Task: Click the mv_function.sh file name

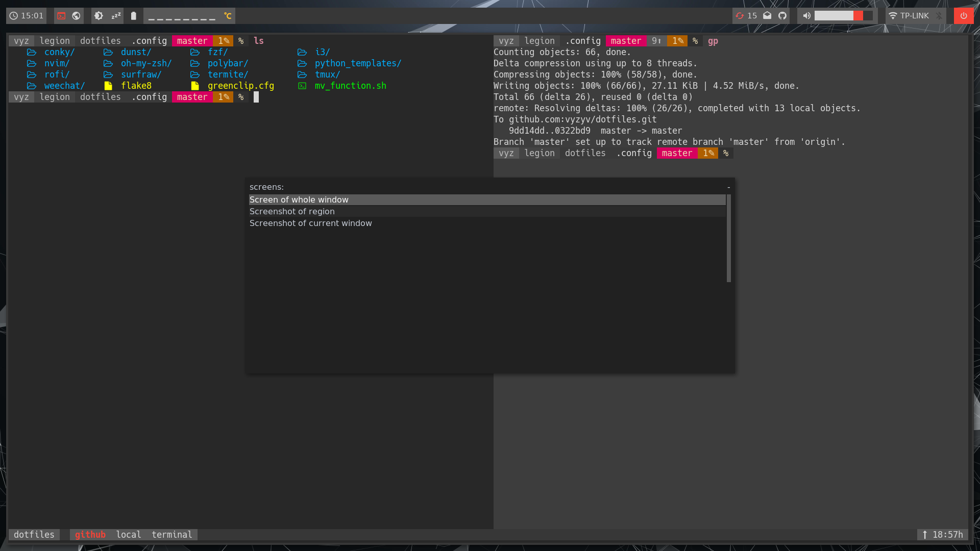Action: point(351,86)
